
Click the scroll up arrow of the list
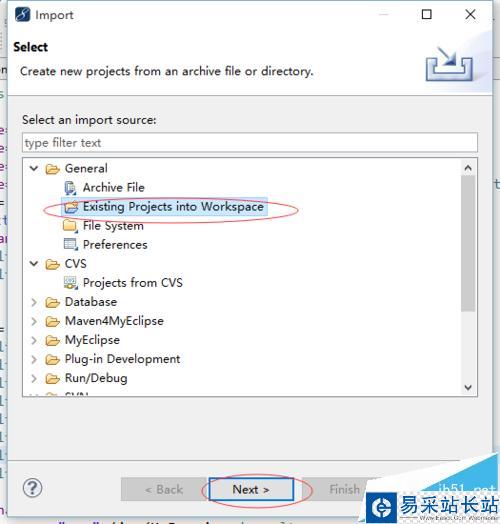click(468, 168)
